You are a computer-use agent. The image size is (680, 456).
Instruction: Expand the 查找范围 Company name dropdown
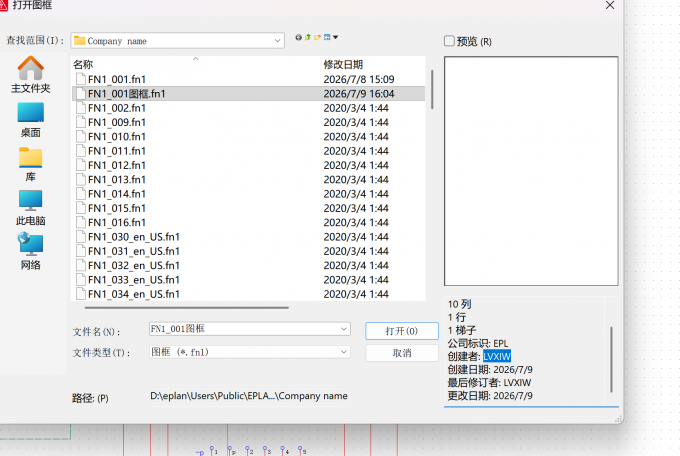(178, 41)
